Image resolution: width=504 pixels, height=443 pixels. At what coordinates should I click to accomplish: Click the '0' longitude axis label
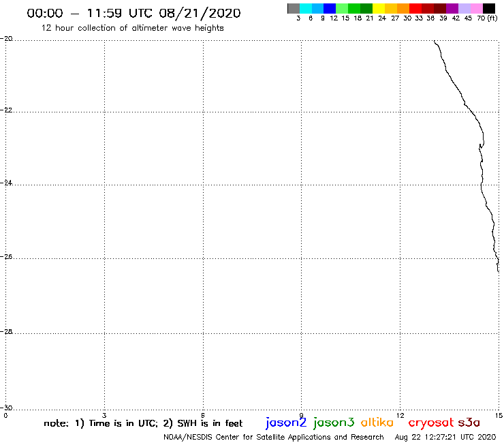click(x=5, y=415)
